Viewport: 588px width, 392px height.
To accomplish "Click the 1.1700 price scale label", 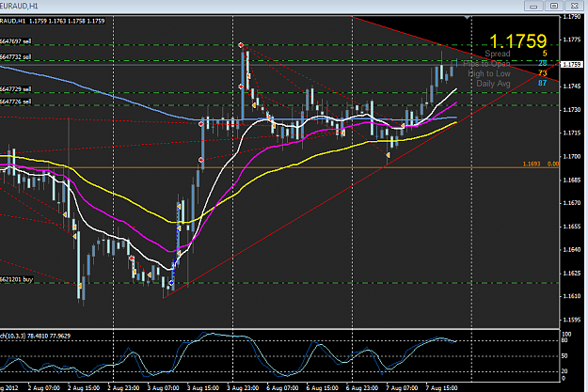I will click(571, 157).
